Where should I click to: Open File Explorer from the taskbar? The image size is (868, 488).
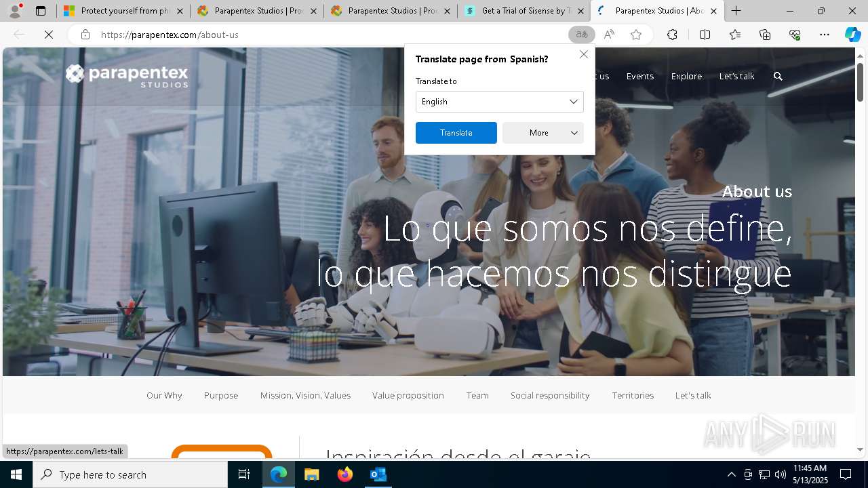tap(311, 474)
